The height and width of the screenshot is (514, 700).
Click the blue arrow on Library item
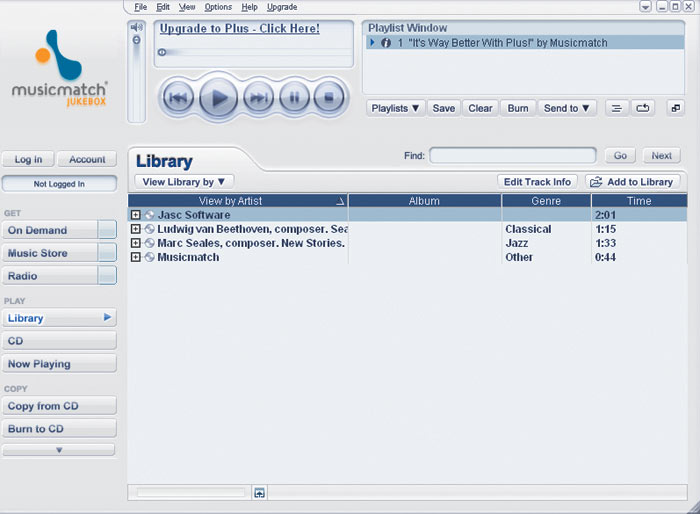(107, 317)
